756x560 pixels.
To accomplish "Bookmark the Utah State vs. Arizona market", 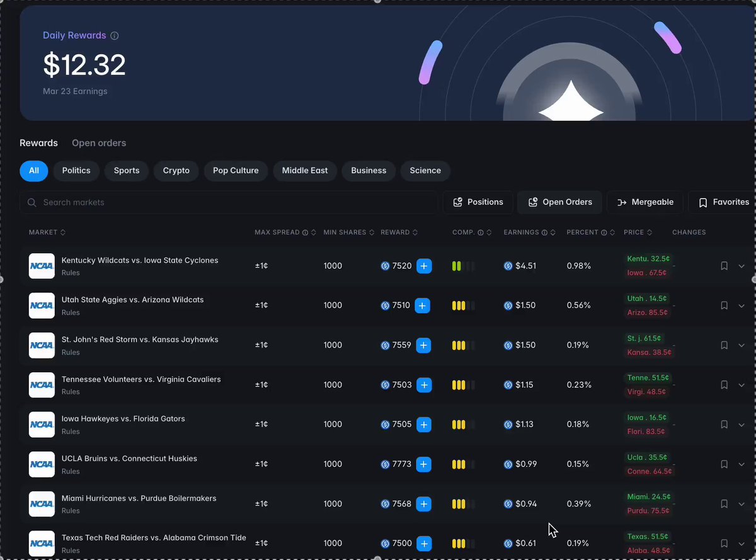I will click(x=724, y=306).
